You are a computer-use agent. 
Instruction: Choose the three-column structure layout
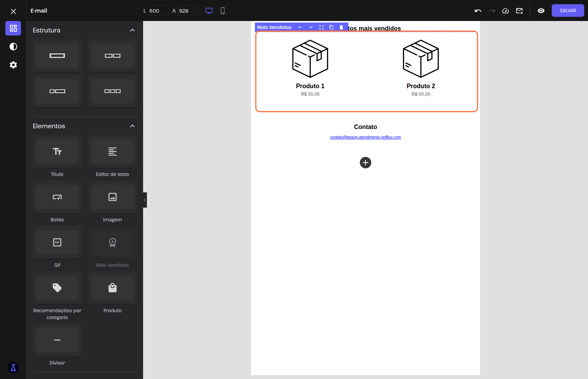click(x=113, y=91)
